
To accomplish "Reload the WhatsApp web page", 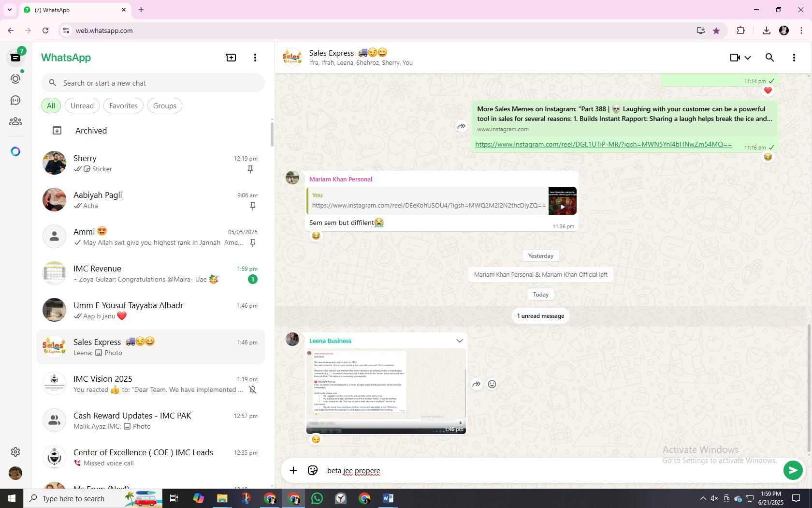I will pos(45,30).
